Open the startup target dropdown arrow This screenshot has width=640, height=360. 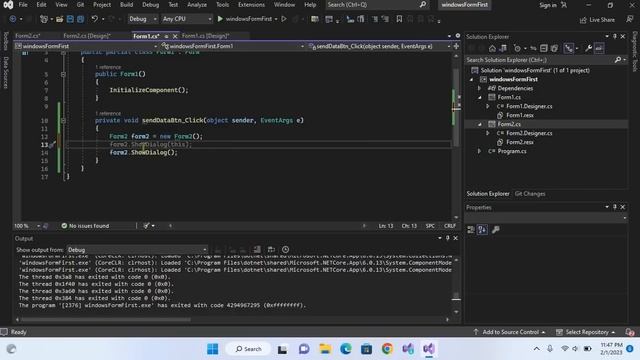(x=276, y=19)
